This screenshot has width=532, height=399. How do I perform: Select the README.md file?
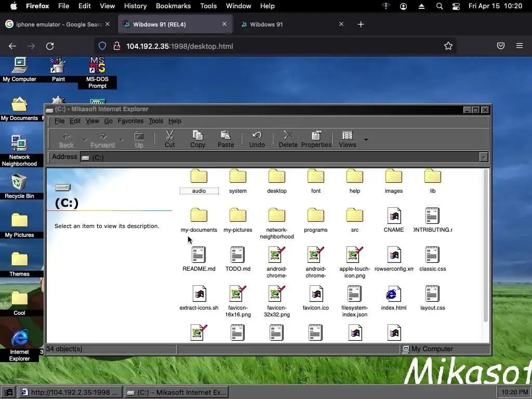coord(199,260)
